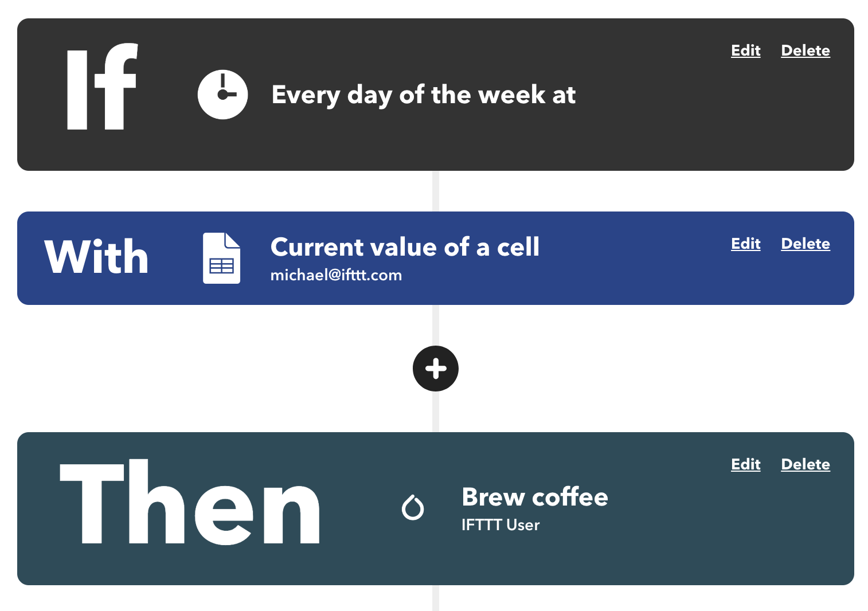Click connector line between If and With
The height and width of the screenshot is (611, 868).
(x=436, y=191)
